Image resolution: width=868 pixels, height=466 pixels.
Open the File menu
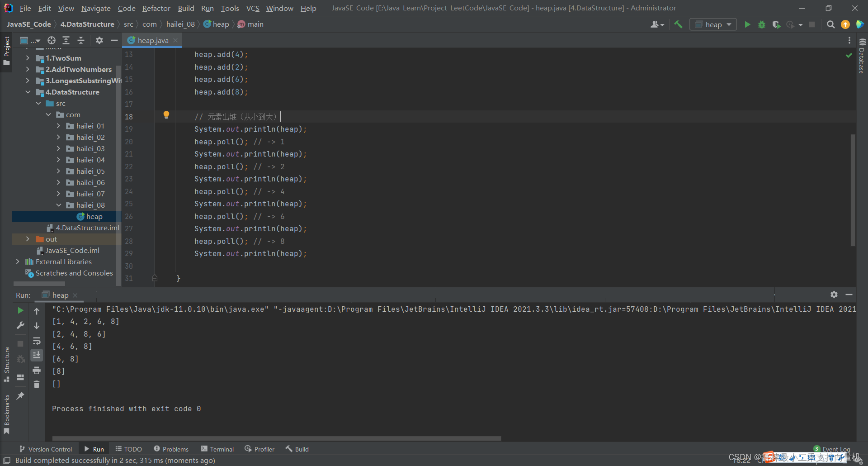click(25, 8)
